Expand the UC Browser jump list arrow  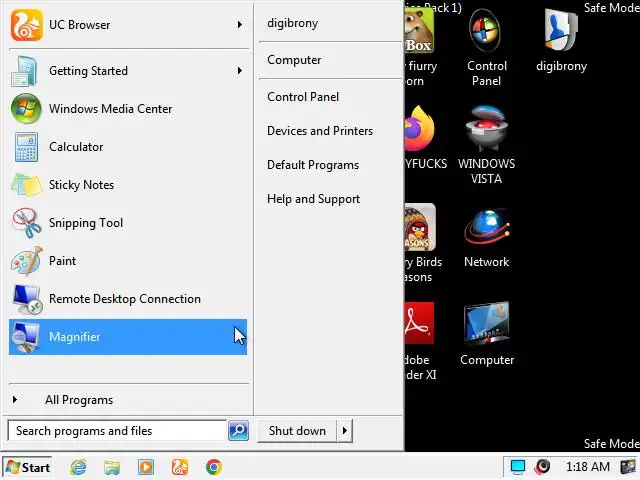tap(240, 25)
